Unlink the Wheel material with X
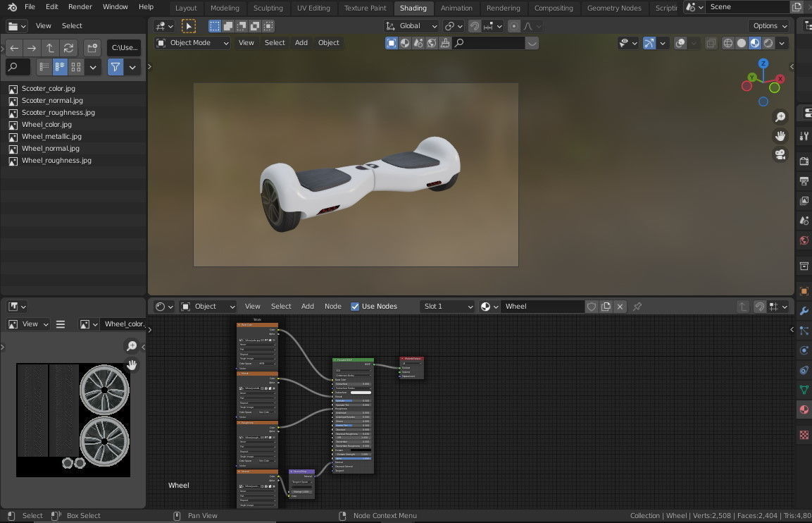The height and width of the screenshot is (523, 812). pyautogui.click(x=620, y=307)
